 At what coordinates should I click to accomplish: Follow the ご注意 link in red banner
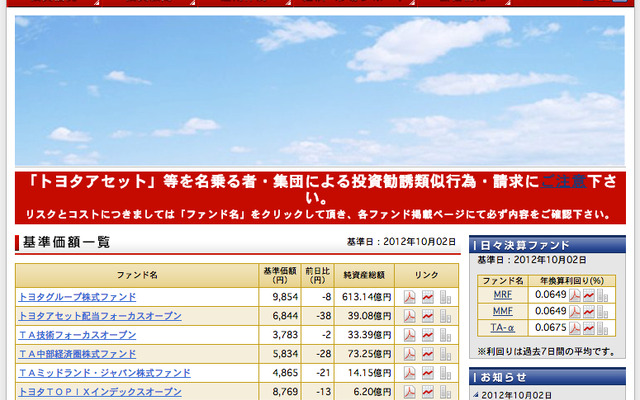pyautogui.click(x=564, y=181)
